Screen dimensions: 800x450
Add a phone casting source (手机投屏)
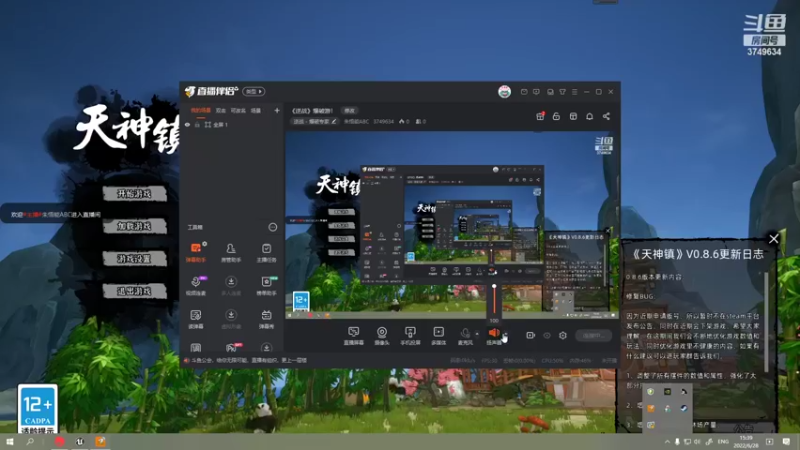pyautogui.click(x=410, y=336)
